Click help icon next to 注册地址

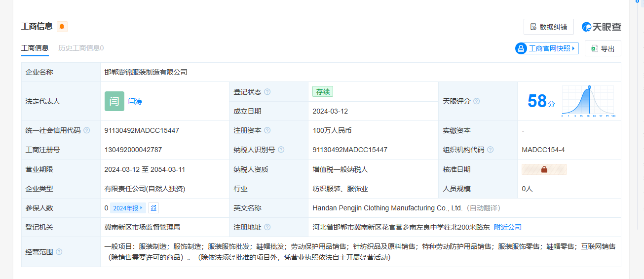pos(267,227)
